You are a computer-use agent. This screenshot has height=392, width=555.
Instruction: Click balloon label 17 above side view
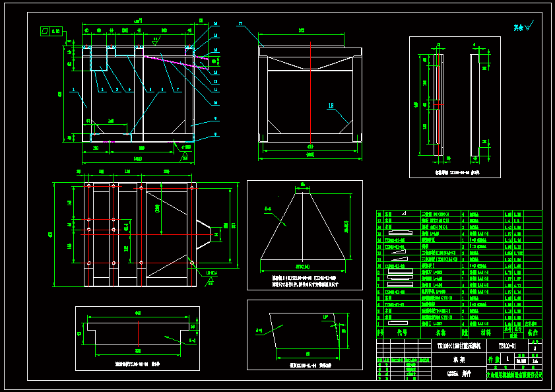[x=240, y=24]
